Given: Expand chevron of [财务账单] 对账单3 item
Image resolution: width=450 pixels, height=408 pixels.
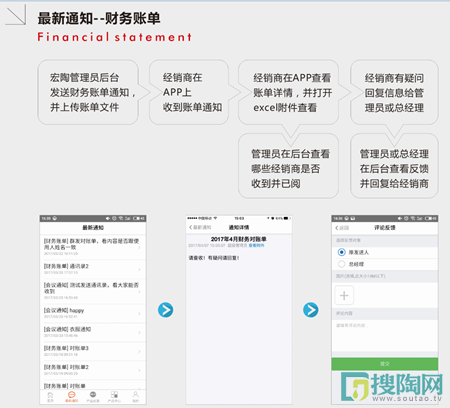Looking at the screenshot, I should (x=139, y=351).
